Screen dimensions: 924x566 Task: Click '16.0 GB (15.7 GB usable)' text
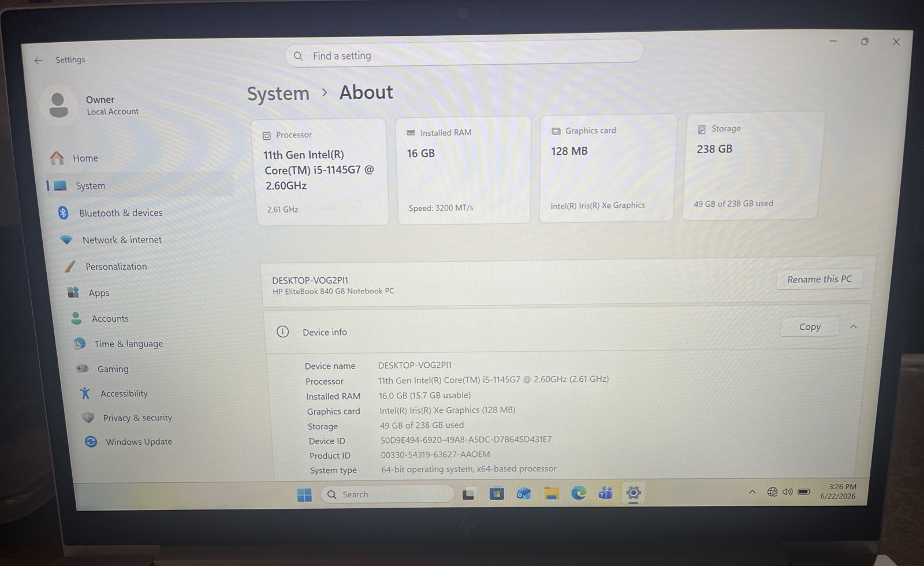pos(424,395)
